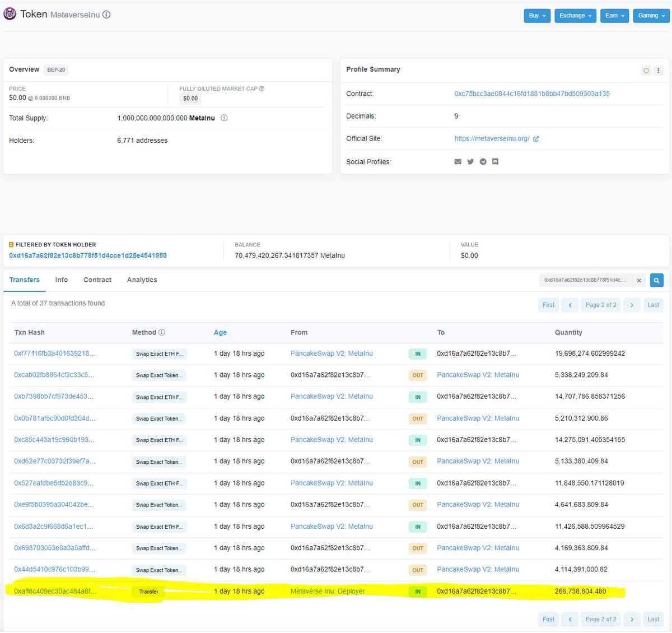Open transaction hash 0x0b781af5c90d0fd204d
This screenshot has height=633, width=672.
55,418
